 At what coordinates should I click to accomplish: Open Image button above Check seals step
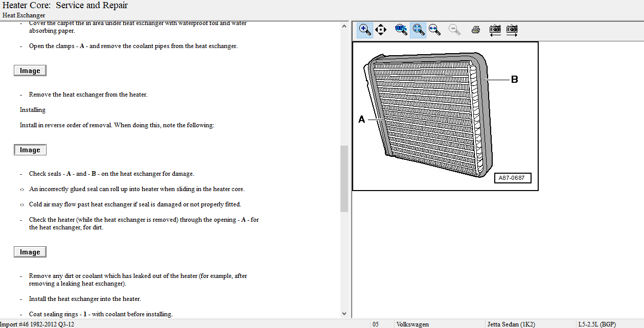click(x=30, y=150)
